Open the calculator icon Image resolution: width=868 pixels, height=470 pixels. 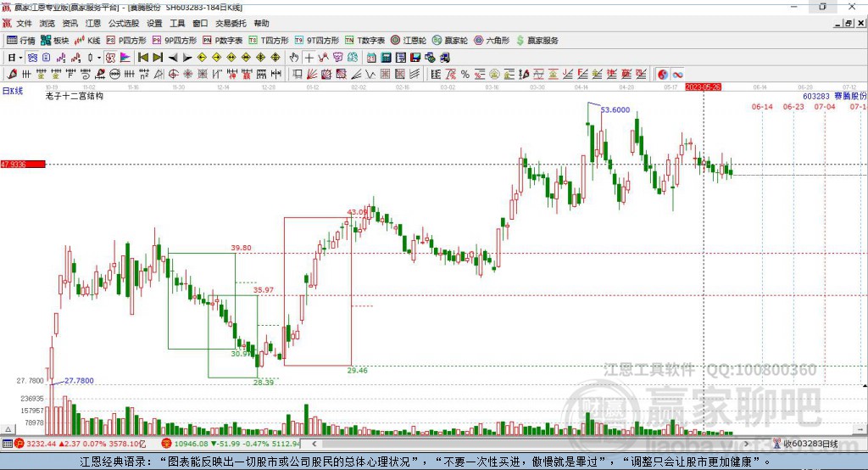386,58
